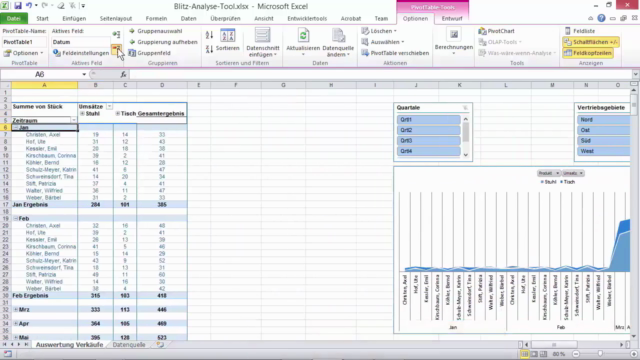Click the zoom out minus button

(576, 354)
